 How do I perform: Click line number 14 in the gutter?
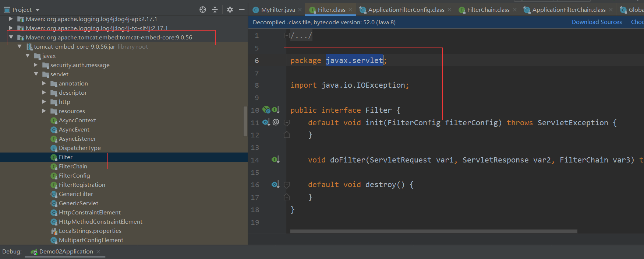point(255,160)
